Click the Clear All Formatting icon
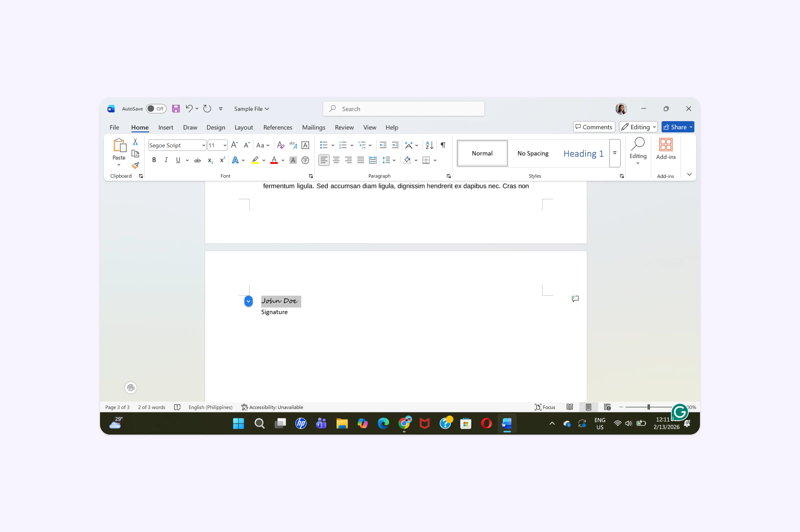The image size is (800, 532). point(280,145)
